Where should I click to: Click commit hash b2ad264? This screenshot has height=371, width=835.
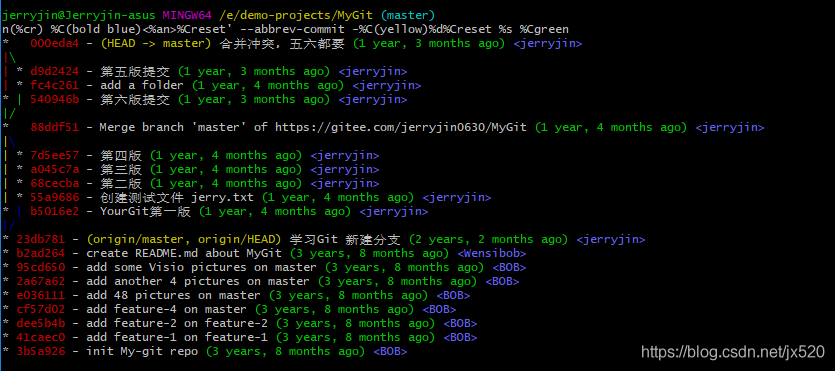click(40, 254)
